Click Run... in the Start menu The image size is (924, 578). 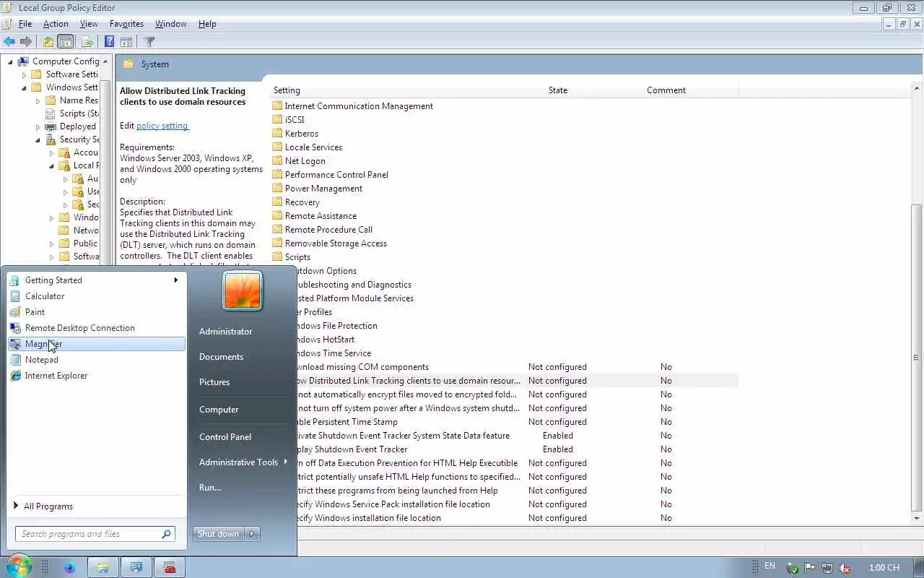point(210,488)
